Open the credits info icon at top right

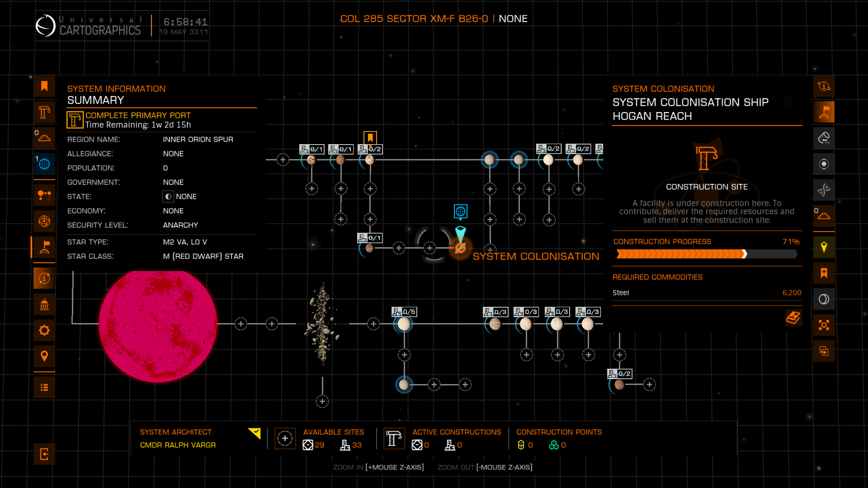[824, 86]
